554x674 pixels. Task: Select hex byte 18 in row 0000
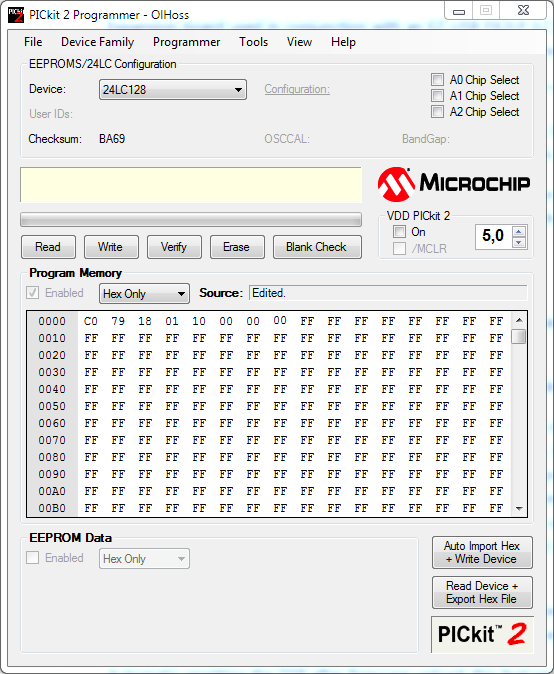[x=145, y=321]
